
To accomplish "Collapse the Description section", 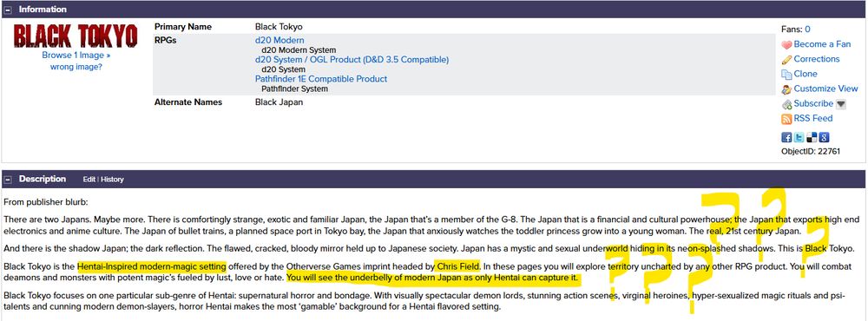I will 8,180.
